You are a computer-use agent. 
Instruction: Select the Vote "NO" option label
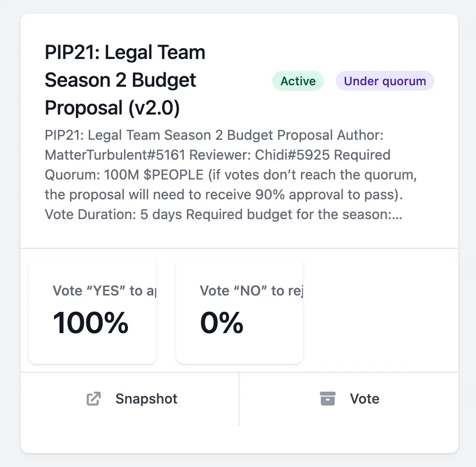251,291
